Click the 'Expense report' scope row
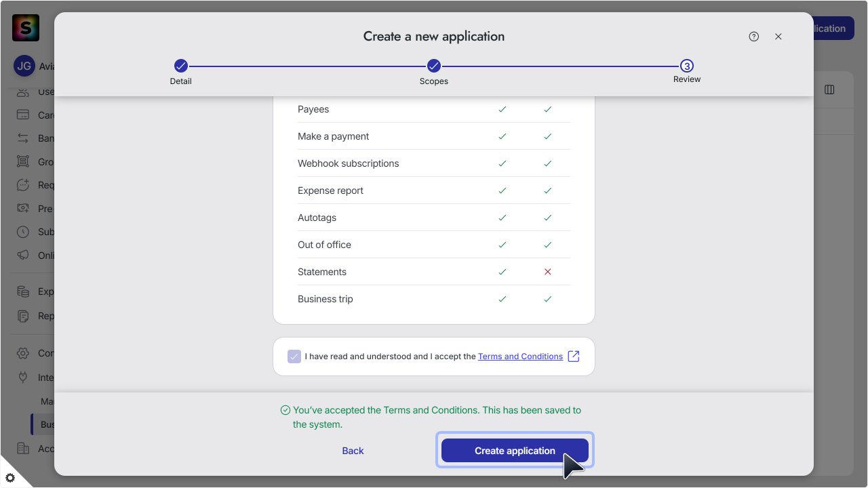The height and width of the screenshot is (488, 868). [434, 190]
